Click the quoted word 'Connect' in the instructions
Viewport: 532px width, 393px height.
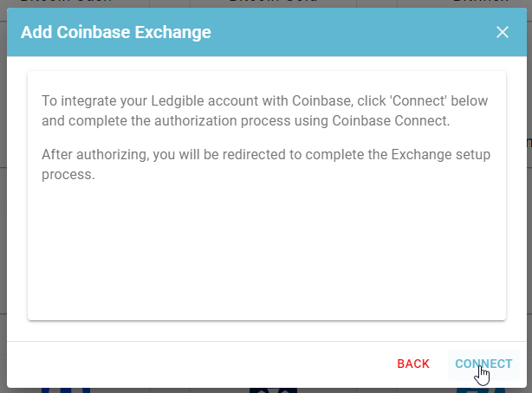tap(418, 100)
